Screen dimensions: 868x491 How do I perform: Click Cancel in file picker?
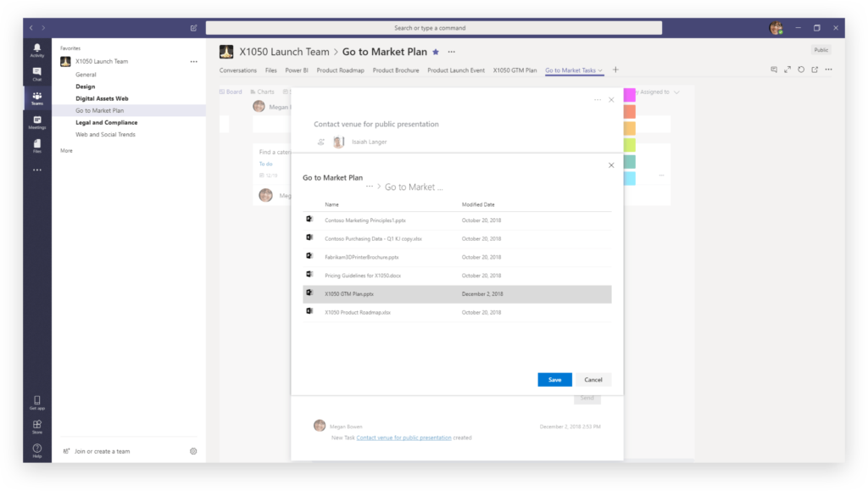[x=593, y=380]
